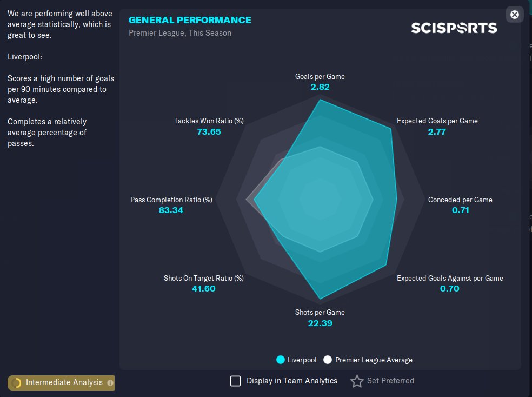The image size is (532, 397).
Task: Select the Conceded per Game value 0.71
Action: tap(460, 210)
